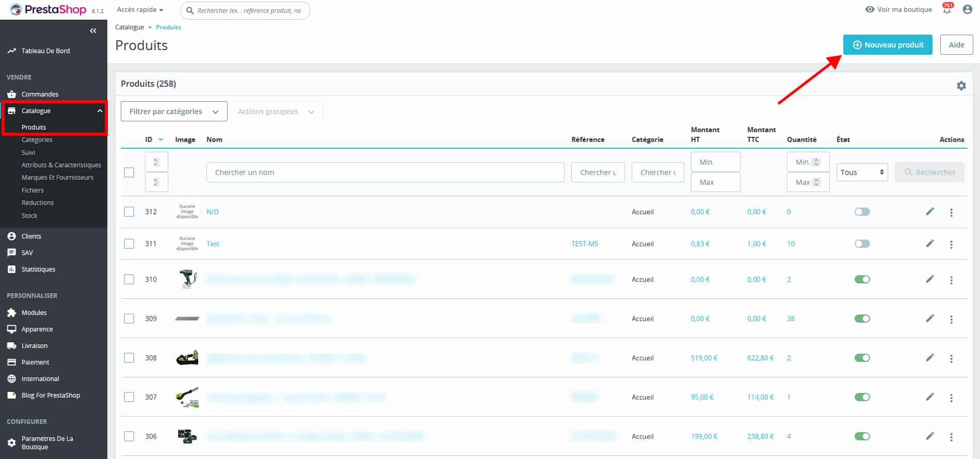Open Commandes in the sidebar

[x=40, y=94]
